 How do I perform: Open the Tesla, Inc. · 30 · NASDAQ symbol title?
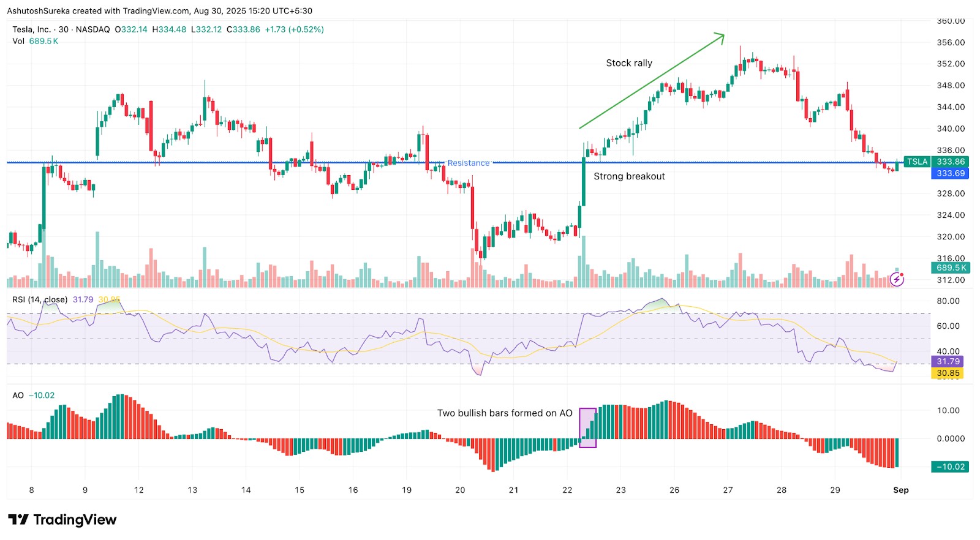point(61,29)
